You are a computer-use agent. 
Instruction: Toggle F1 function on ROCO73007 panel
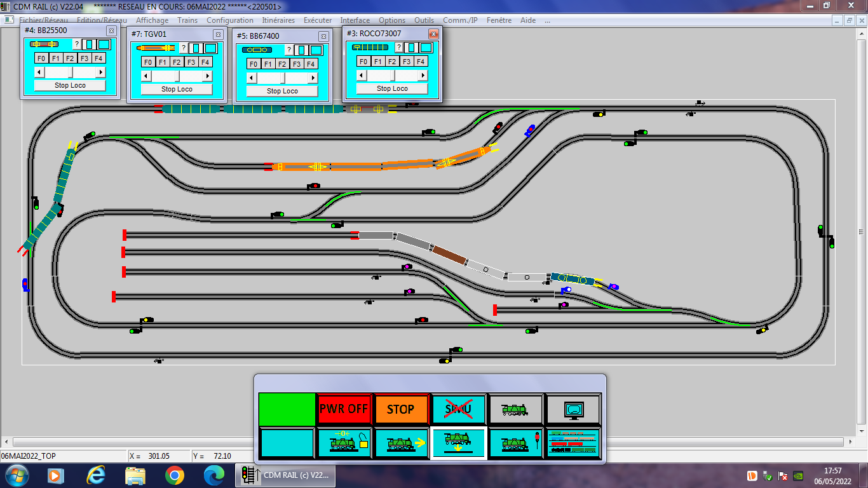pyautogui.click(x=378, y=61)
